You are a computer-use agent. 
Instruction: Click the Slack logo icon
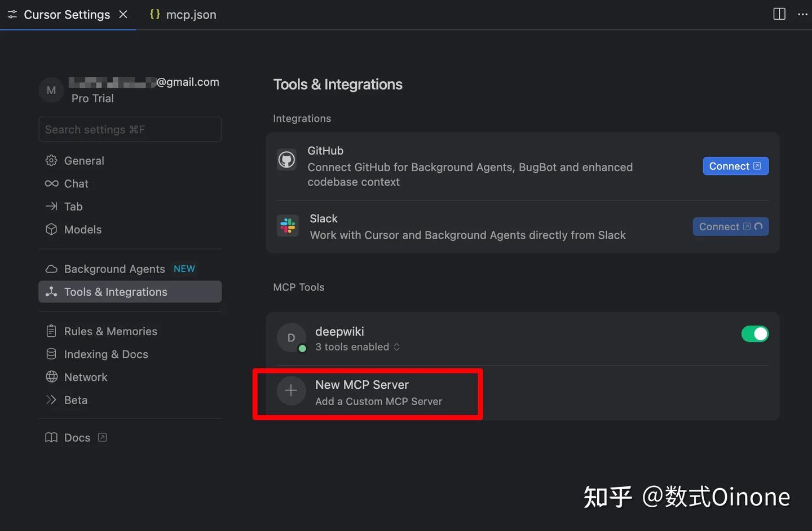point(288,226)
